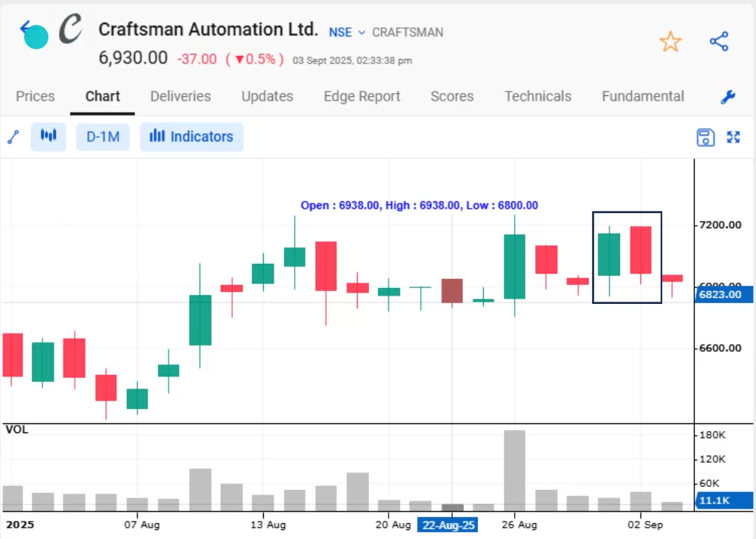Click the 11.1K volume marker label

pyautogui.click(x=723, y=500)
